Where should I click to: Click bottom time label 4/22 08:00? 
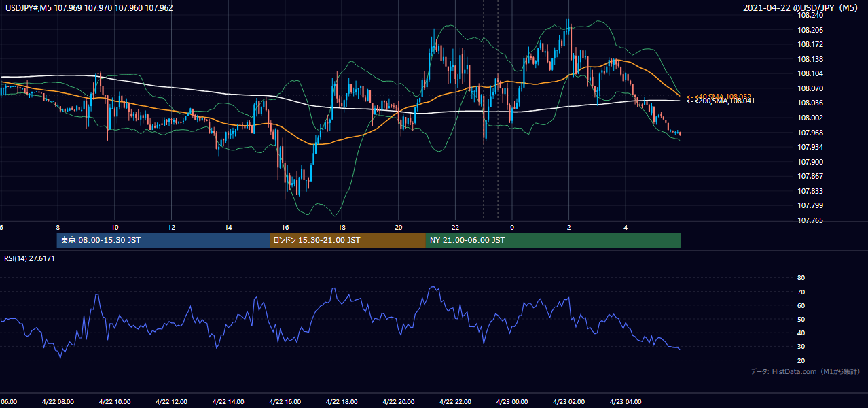57,402
